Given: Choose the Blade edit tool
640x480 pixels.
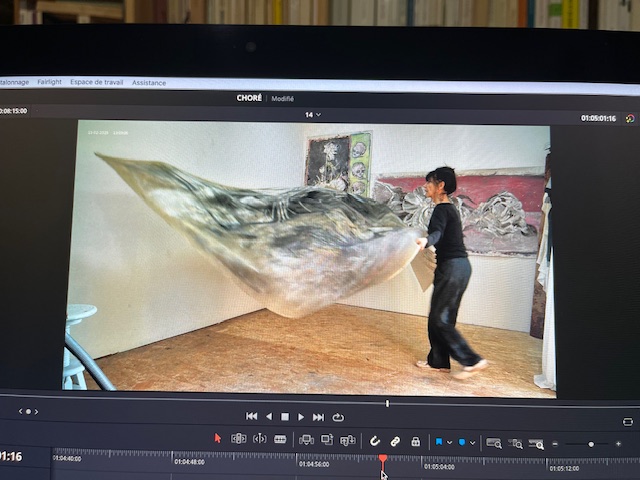Looking at the screenshot, I should pos(280,439).
